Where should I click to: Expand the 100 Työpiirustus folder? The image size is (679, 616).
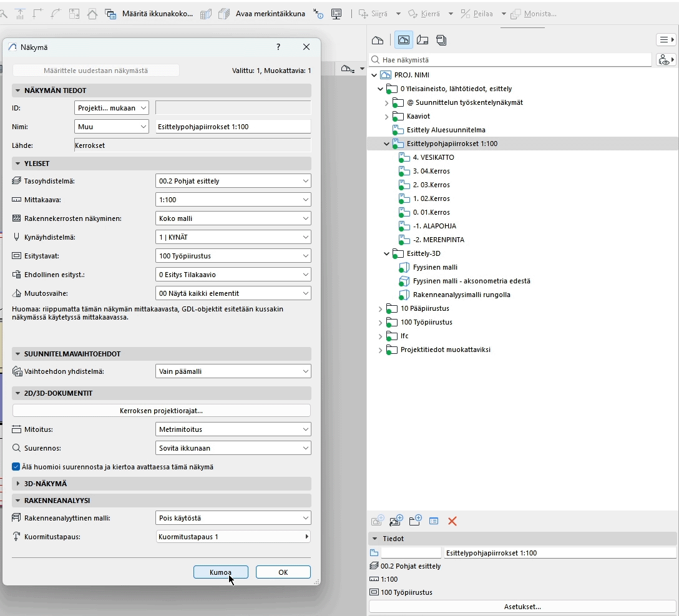click(x=381, y=322)
